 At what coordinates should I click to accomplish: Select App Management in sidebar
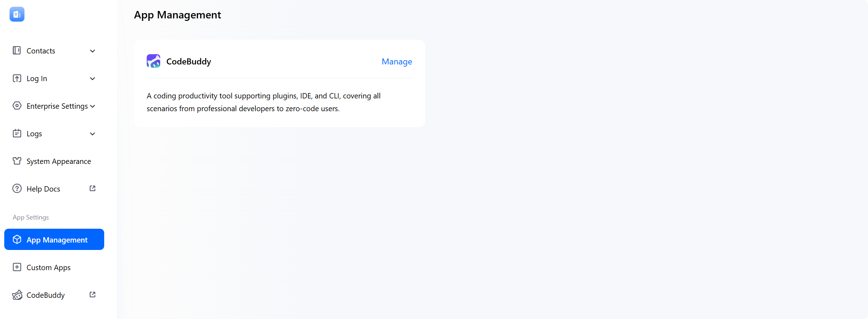coord(54,239)
